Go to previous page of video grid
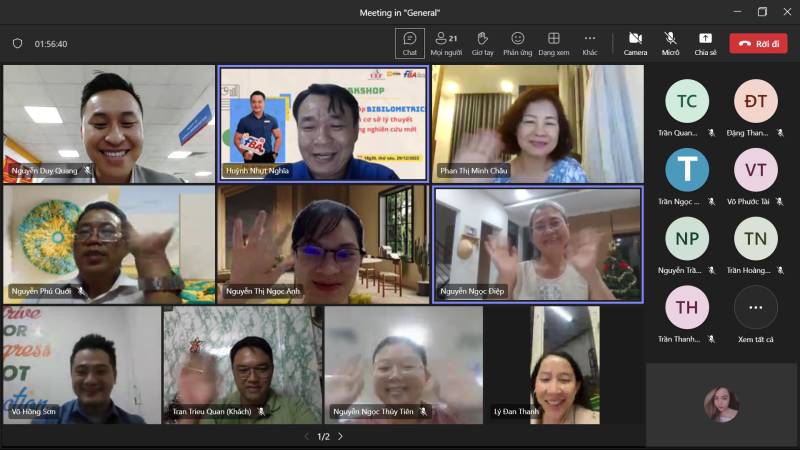 click(x=306, y=437)
